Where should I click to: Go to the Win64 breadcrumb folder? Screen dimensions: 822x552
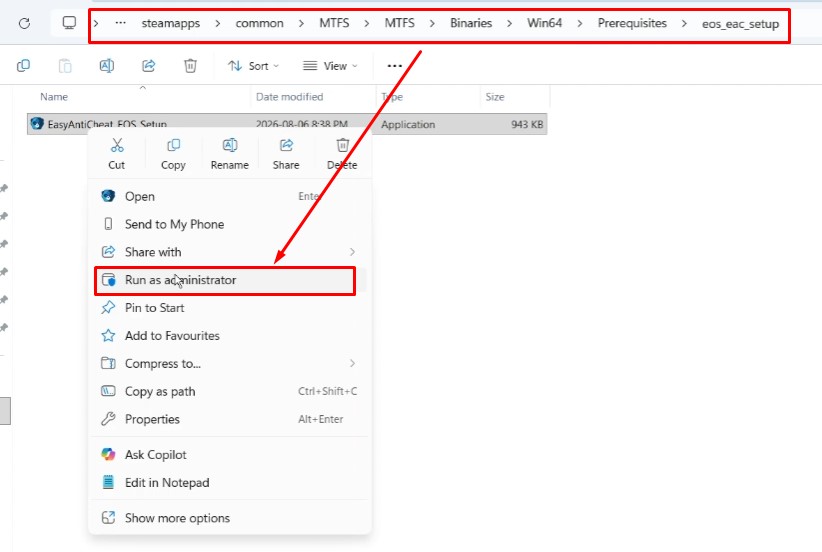tap(544, 23)
